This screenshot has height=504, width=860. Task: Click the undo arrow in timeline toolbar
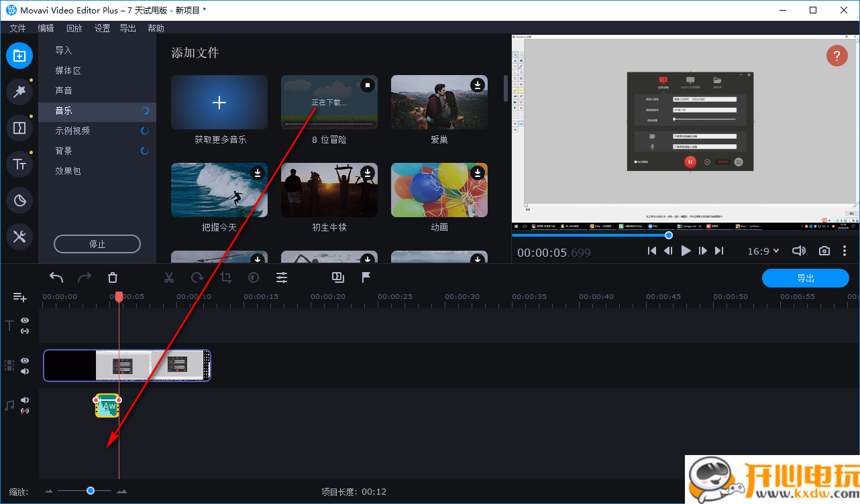(56, 277)
